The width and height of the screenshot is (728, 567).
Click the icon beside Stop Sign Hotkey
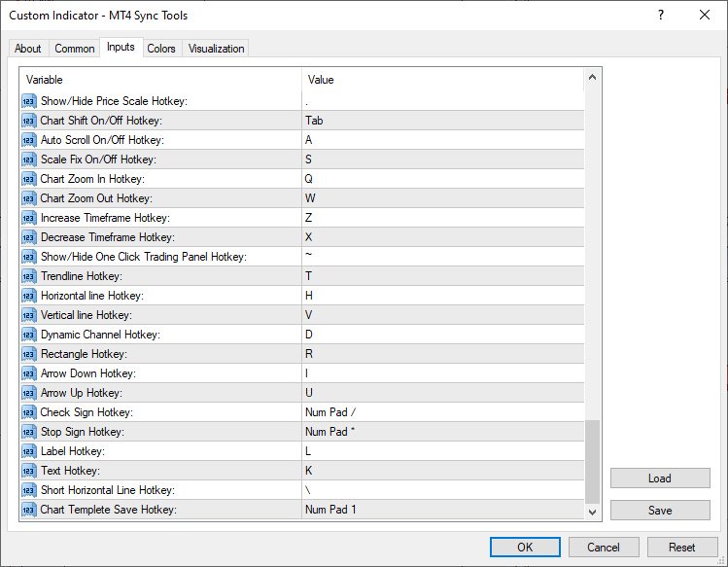coord(29,432)
